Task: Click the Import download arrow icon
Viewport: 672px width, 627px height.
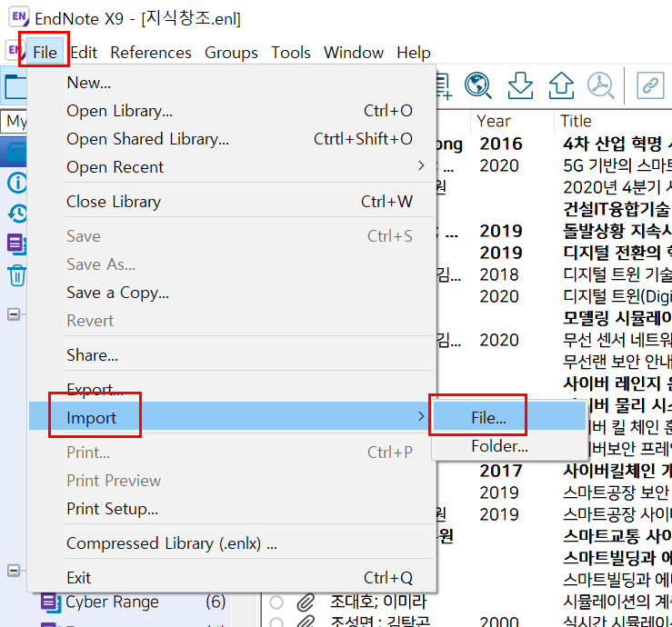Action: [x=520, y=85]
